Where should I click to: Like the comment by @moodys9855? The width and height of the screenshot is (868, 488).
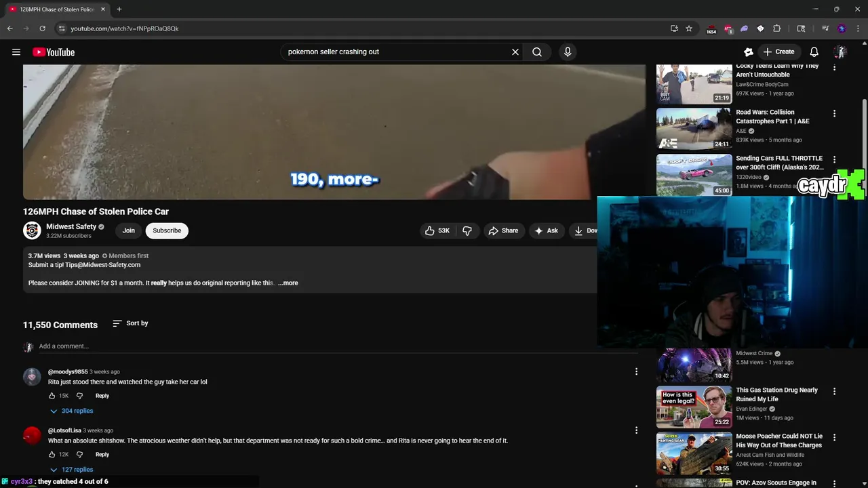pos(52,396)
